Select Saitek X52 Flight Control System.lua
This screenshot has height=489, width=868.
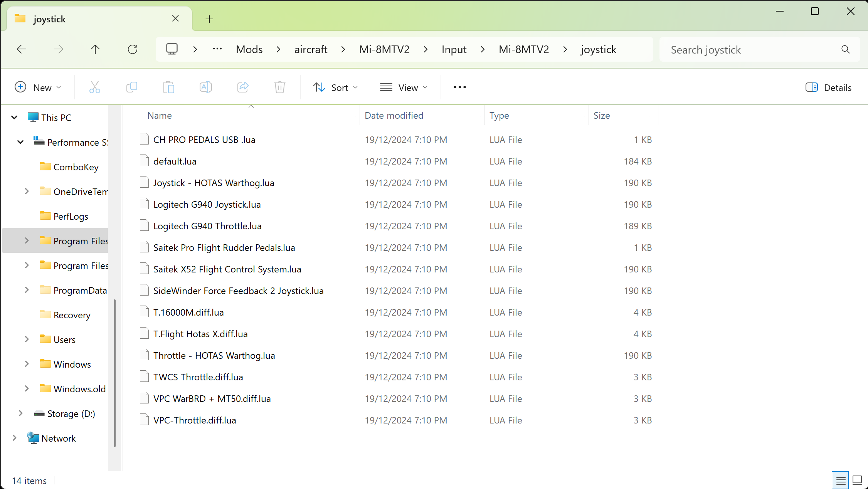tap(227, 269)
